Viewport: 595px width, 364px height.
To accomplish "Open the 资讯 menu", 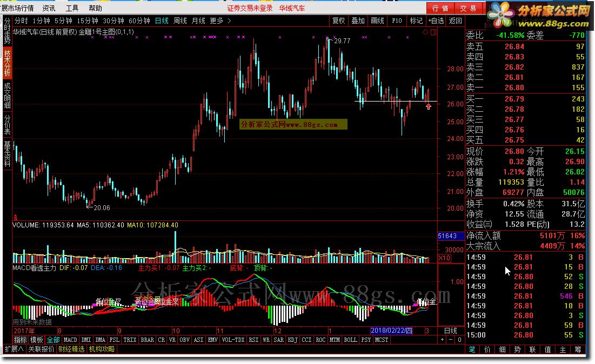I will 49,8.
